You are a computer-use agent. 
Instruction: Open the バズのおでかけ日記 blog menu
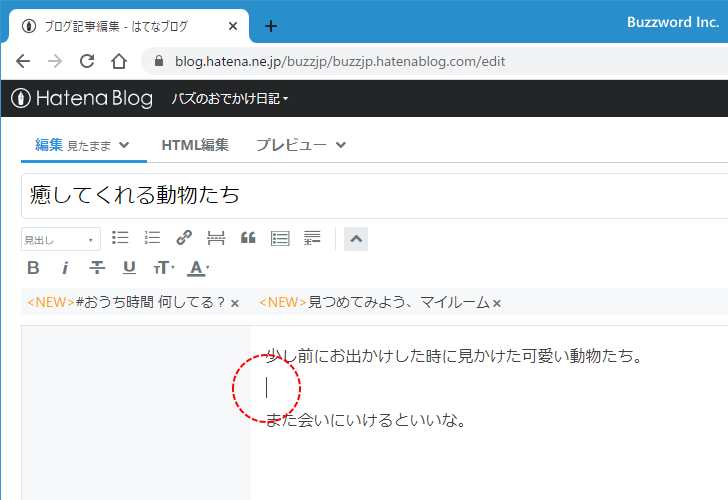[x=230, y=98]
